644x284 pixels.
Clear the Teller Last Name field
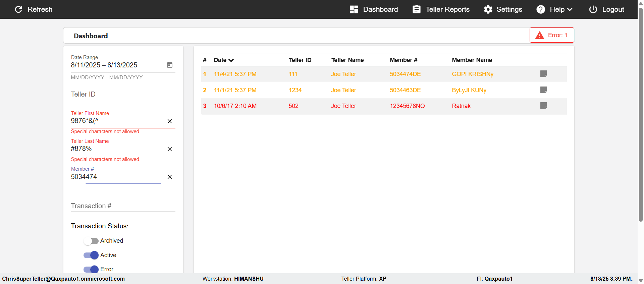coord(170,149)
